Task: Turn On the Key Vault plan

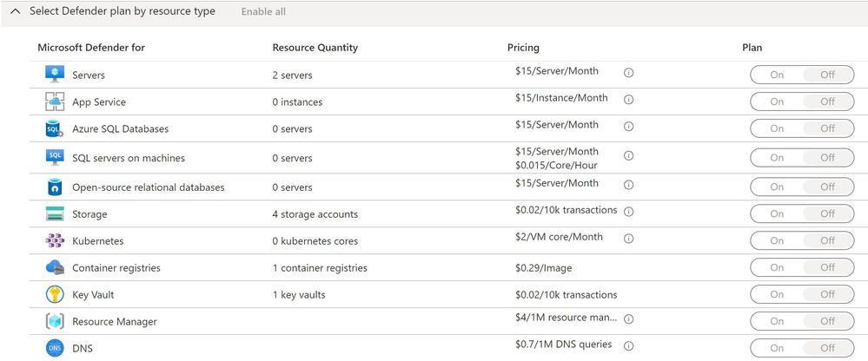Action: tap(777, 294)
